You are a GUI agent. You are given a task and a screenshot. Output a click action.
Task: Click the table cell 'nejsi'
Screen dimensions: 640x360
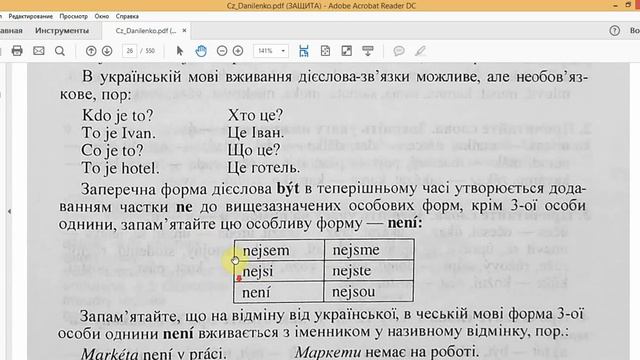(279, 271)
